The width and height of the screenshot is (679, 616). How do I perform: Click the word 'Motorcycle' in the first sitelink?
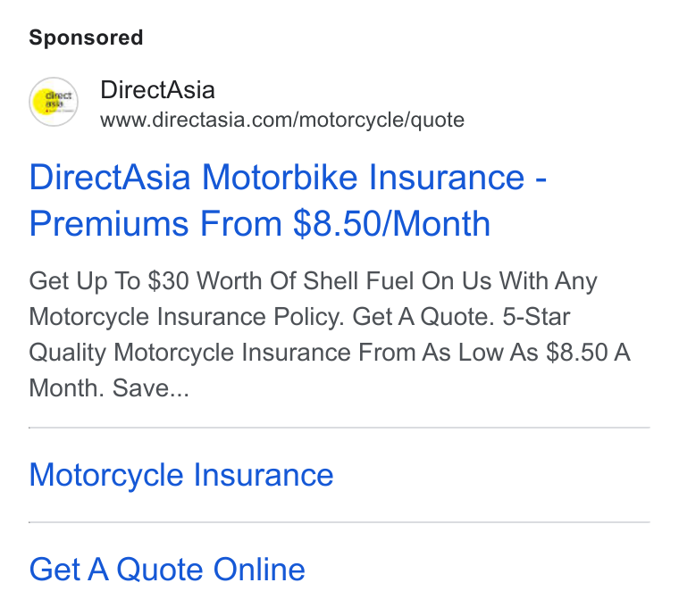pos(106,476)
